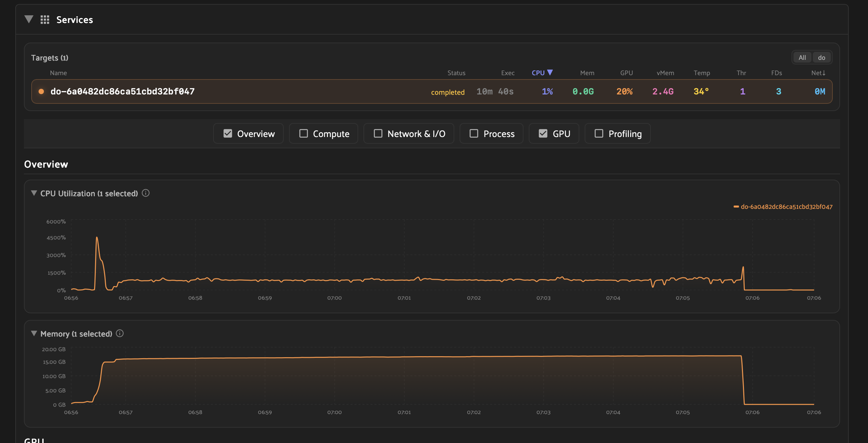Viewport: 868px width, 443px height.
Task: Enable the Process checkbox
Action: [x=474, y=133]
